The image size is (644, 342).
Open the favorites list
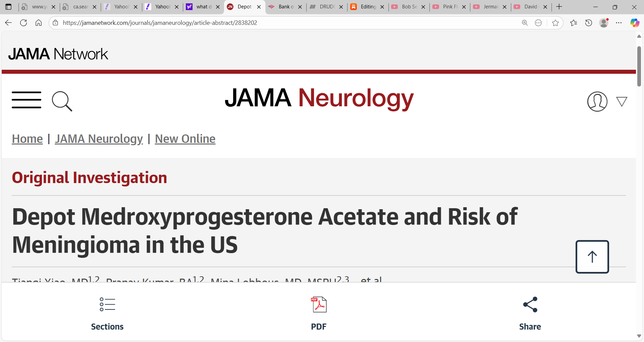point(574,23)
